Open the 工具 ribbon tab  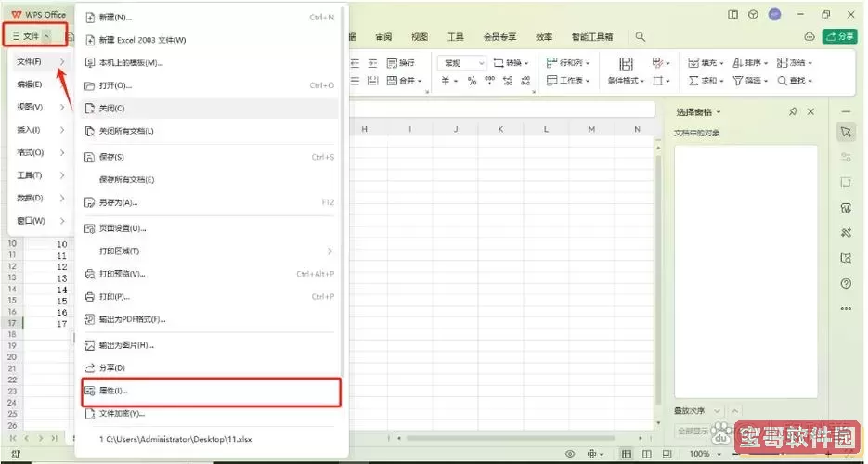(456, 37)
